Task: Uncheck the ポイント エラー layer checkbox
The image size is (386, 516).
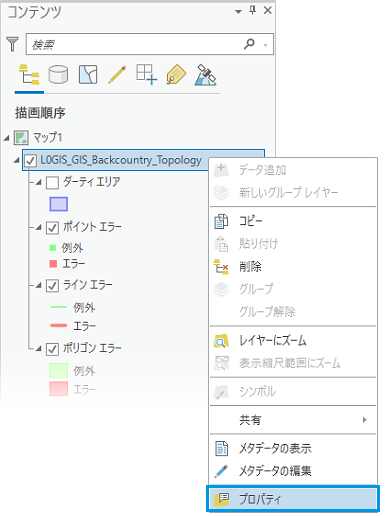Action: (x=52, y=228)
